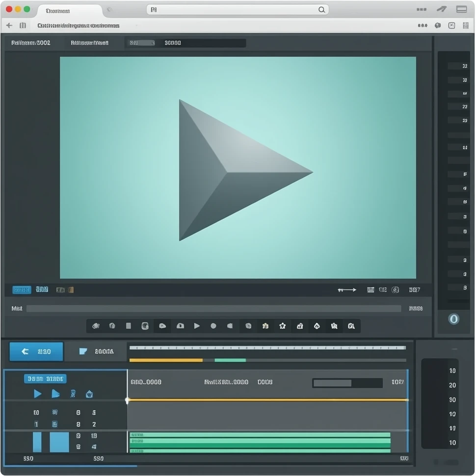Open the counter dropdown reading 1027 in the timeline header
Image resolution: width=476 pixels, height=476 pixels.
397,382
